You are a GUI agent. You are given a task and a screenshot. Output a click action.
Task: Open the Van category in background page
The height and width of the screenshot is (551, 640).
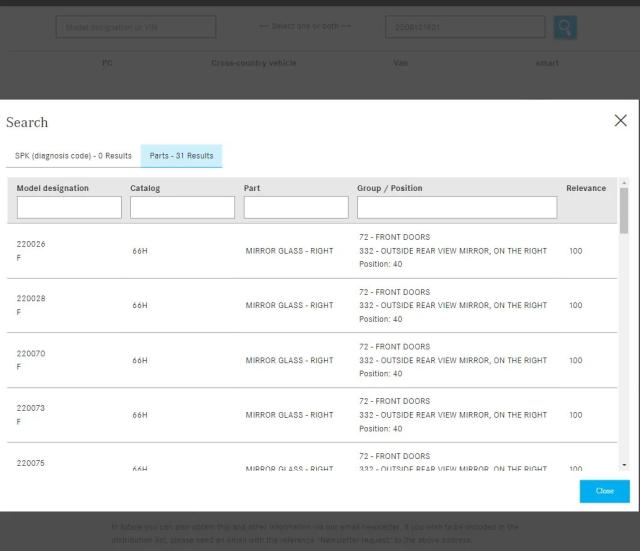click(400, 63)
